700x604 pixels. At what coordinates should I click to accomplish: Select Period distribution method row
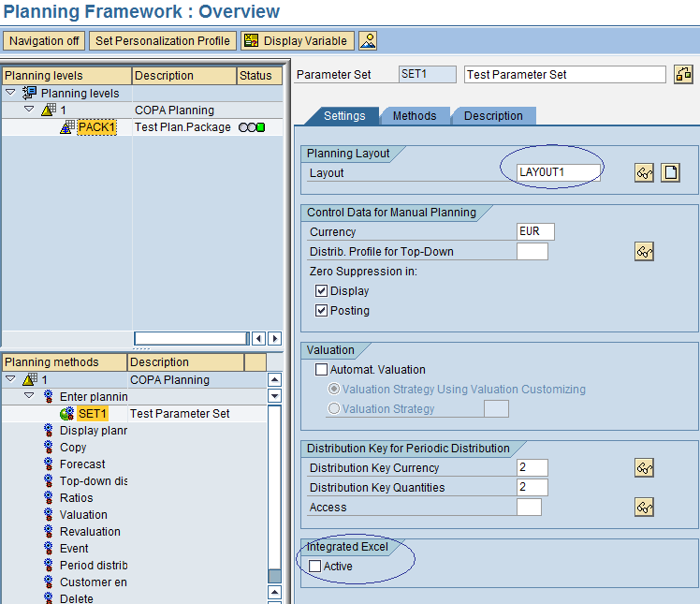point(94,565)
